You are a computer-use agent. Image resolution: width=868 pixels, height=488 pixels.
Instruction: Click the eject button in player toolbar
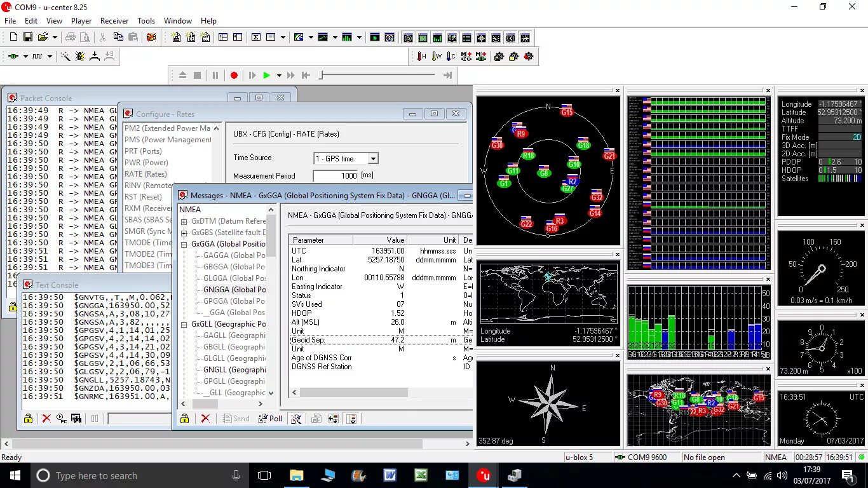pyautogui.click(x=182, y=76)
